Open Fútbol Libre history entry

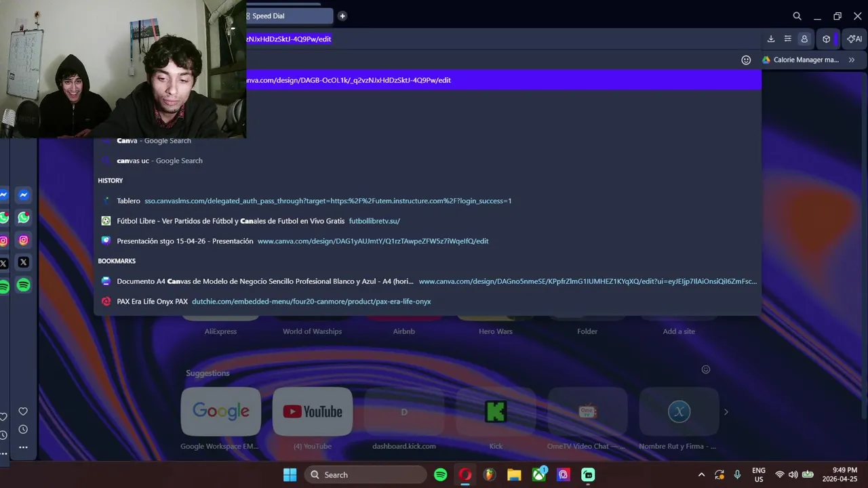tap(427, 221)
